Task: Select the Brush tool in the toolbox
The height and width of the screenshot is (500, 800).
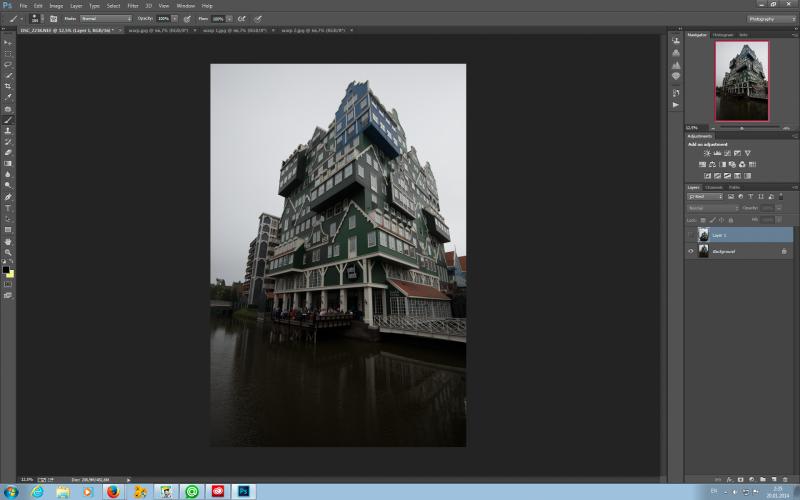Action: [8, 120]
